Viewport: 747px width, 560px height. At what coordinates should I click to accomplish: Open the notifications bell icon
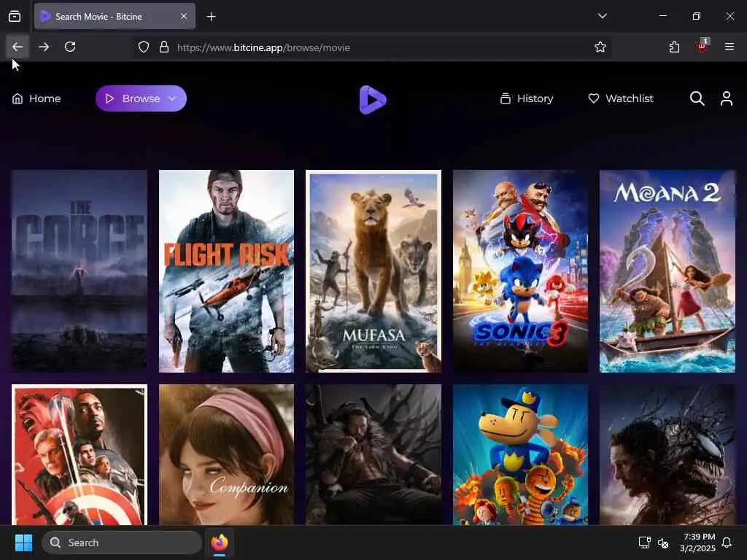[727, 542]
